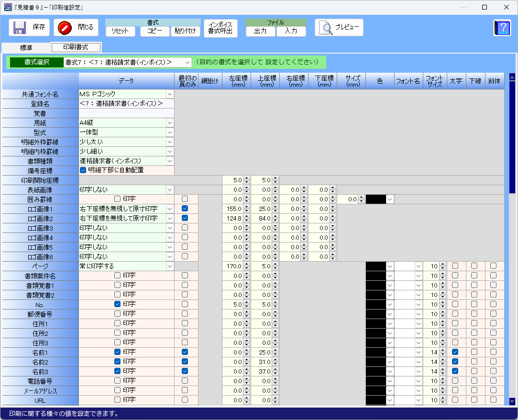Click the メールアドレス row label

(x=40, y=391)
